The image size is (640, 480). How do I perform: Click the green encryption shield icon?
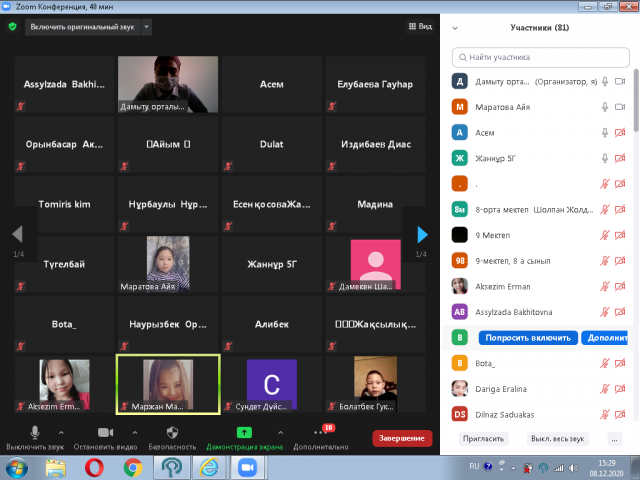(x=13, y=27)
